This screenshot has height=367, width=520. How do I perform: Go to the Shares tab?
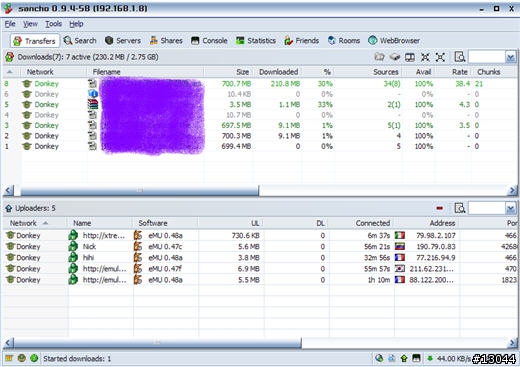pyautogui.click(x=166, y=41)
